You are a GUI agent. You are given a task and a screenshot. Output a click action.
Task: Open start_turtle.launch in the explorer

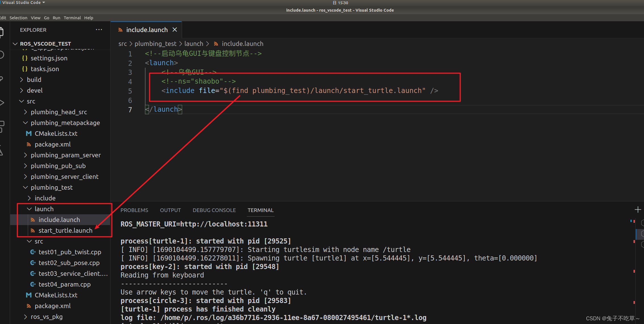coord(65,230)
